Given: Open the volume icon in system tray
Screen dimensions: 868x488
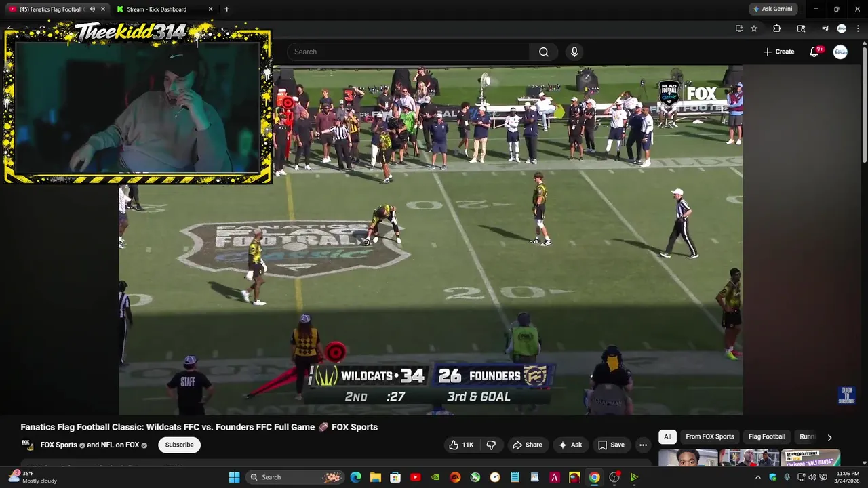Looking at the screenshot, I should pos(812,477).
